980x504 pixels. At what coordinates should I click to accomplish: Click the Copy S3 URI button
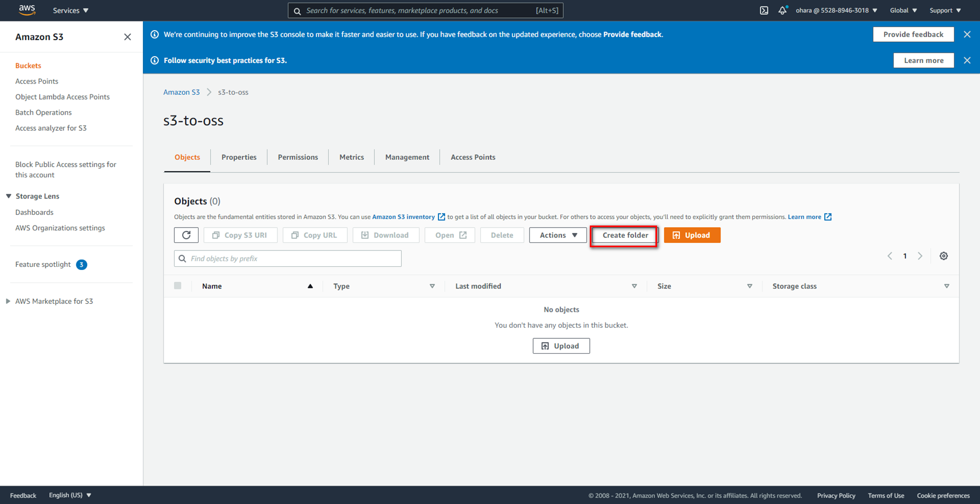click(x=240, y=235)
